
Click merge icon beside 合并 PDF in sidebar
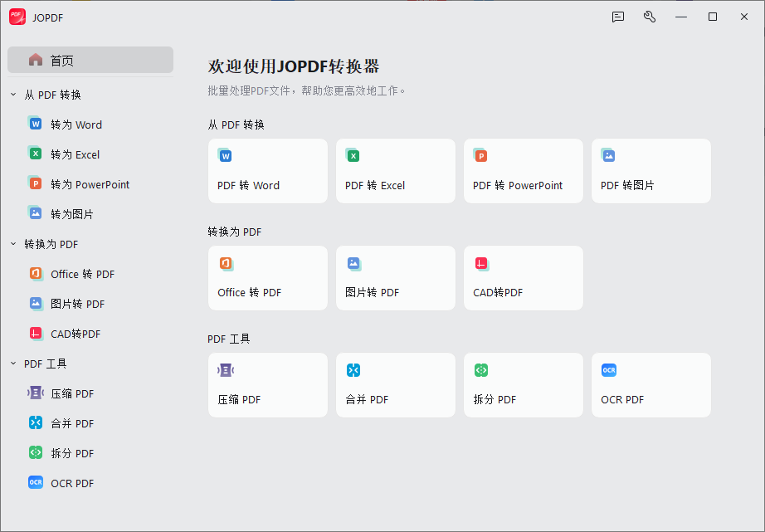[x=35, y=422]
